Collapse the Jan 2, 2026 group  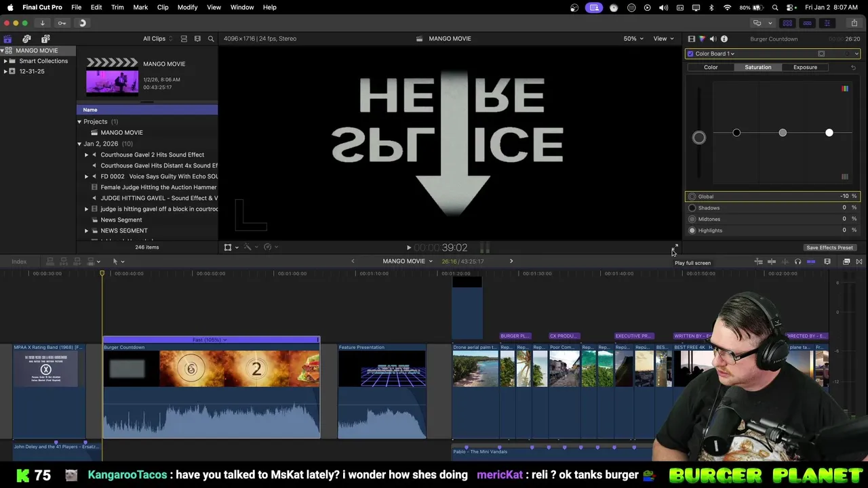[79, 144]
